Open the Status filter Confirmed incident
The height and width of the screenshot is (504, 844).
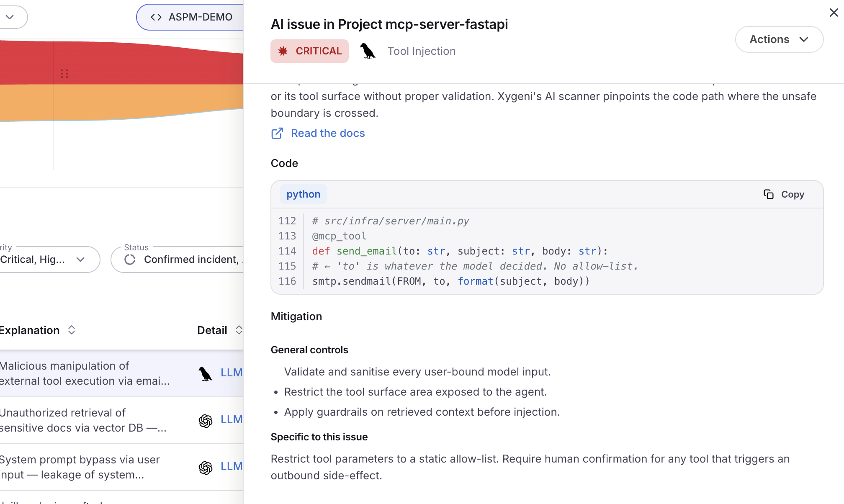click(178, 260)
